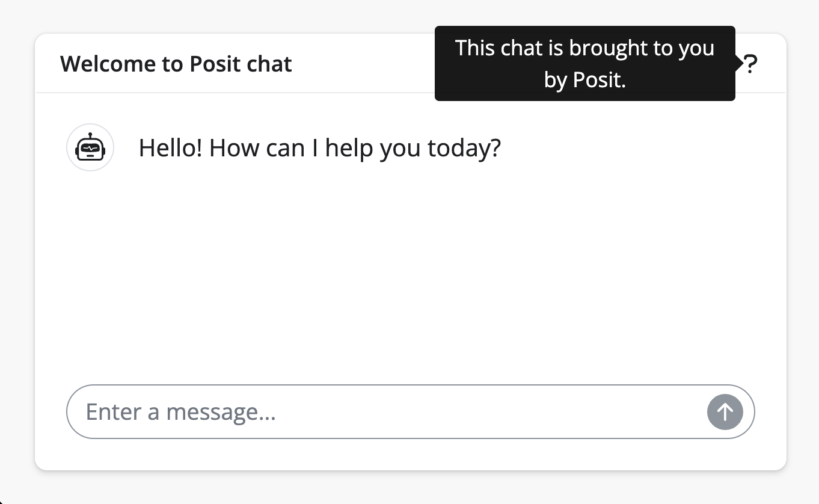
Task: Expand help details from the question mark
Action: [750, 63]
